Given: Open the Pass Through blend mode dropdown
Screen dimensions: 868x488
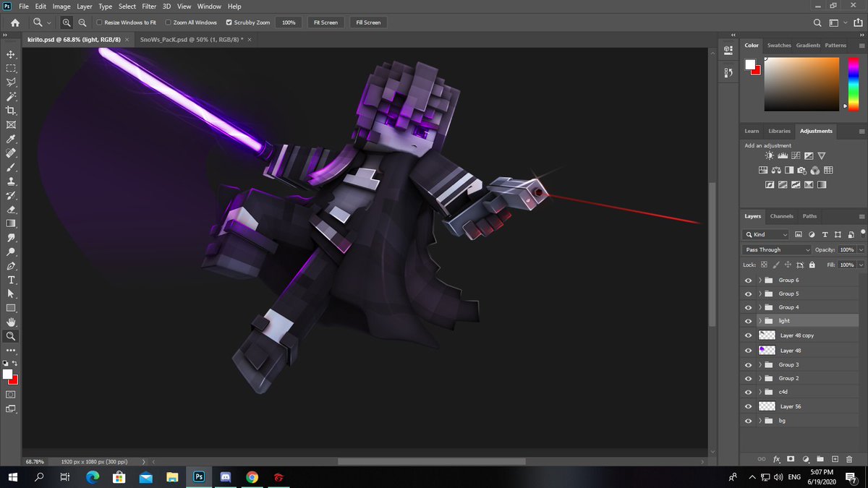Looking at the screenshot, I should pos(778,249).
